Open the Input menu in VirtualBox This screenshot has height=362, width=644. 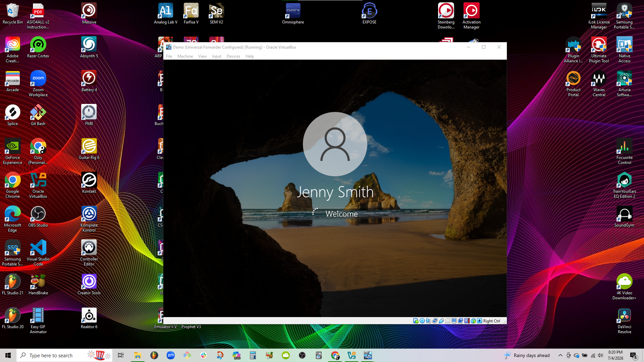(217, 56)
